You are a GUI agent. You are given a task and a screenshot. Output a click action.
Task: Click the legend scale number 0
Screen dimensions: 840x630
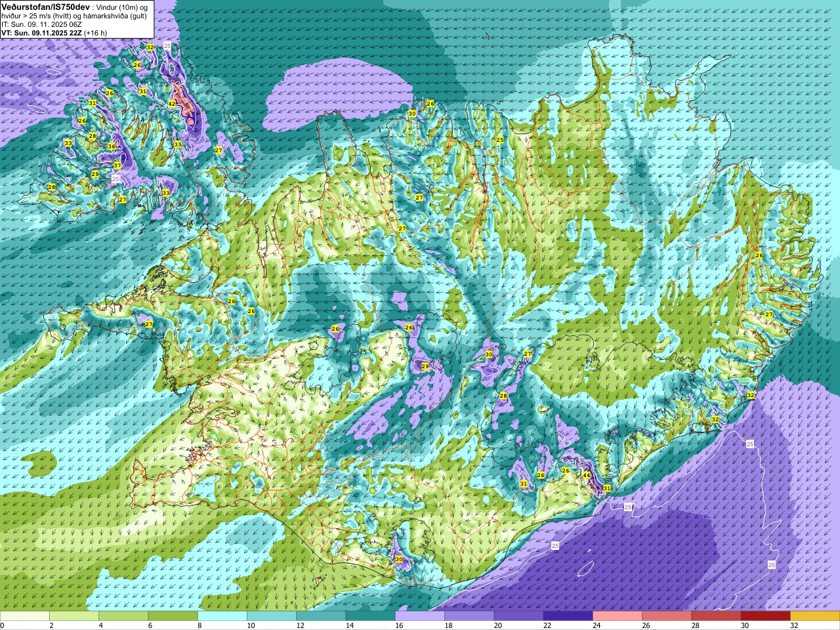(2, 625)
